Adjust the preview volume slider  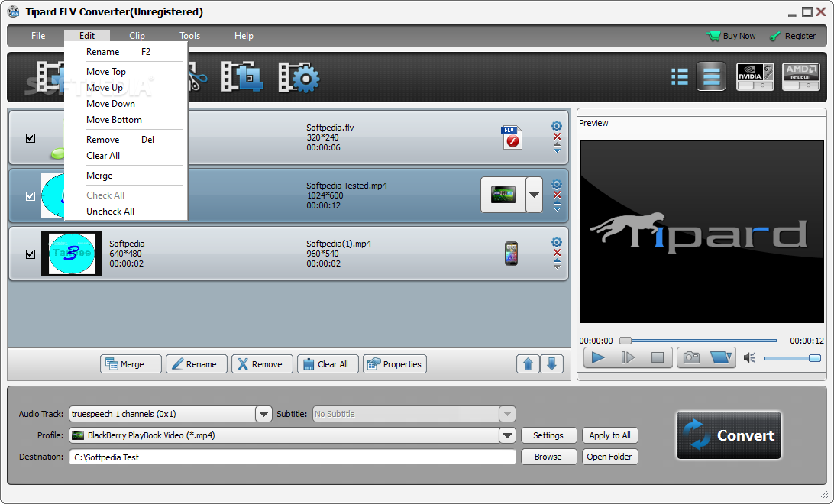[x=793, y=358]
